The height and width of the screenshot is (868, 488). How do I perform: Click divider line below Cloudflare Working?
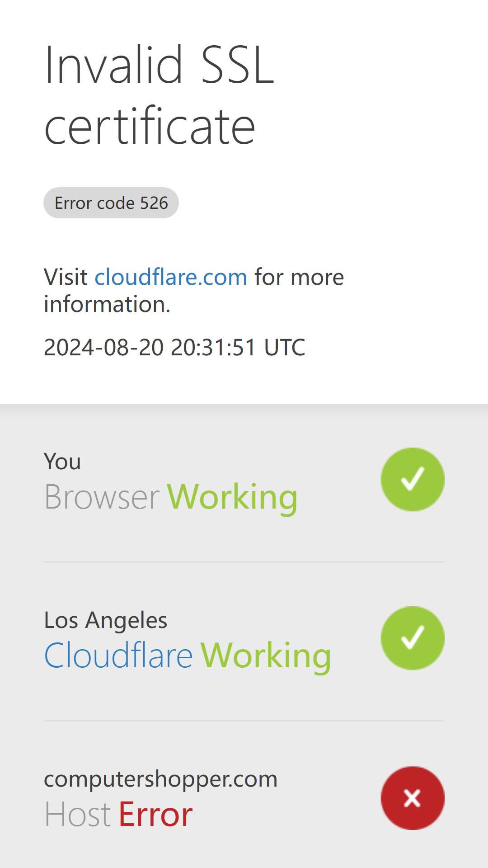(244, 721)
